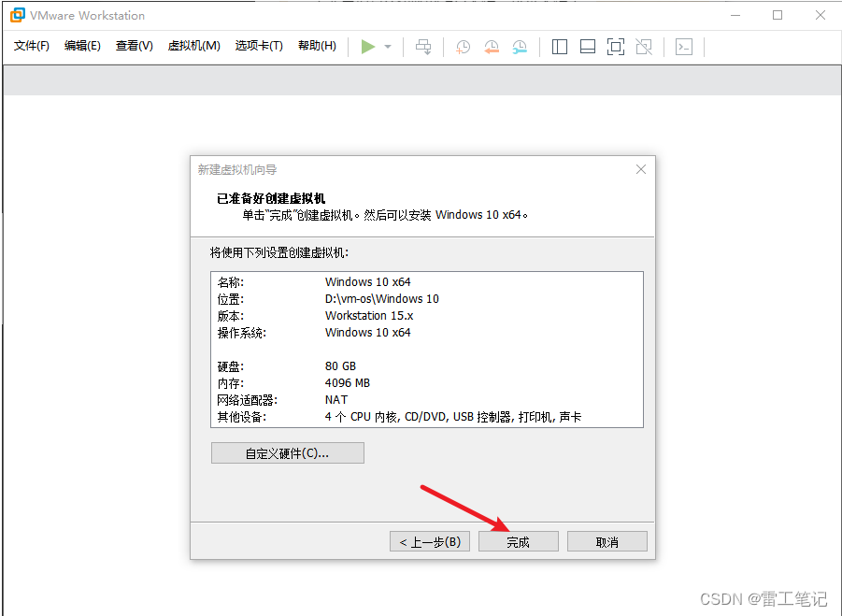The width and height of the screenshot is (842, 616).
Task: Click 完成 to create the VM
Action: (x=519, y=541)
